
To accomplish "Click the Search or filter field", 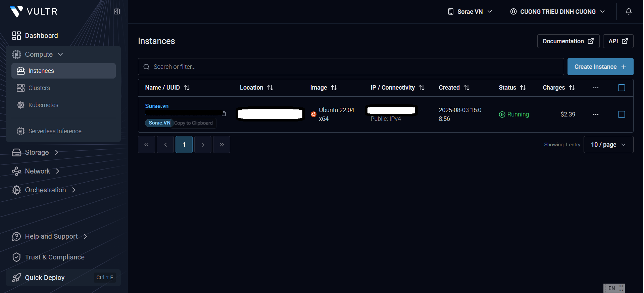I will [351, 67].
